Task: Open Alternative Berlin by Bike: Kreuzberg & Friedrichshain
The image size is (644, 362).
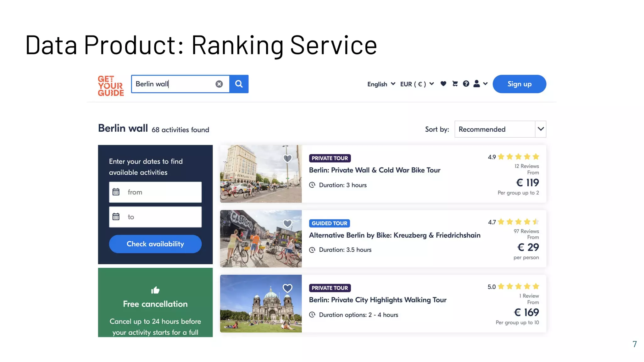Action: [395, 235]
